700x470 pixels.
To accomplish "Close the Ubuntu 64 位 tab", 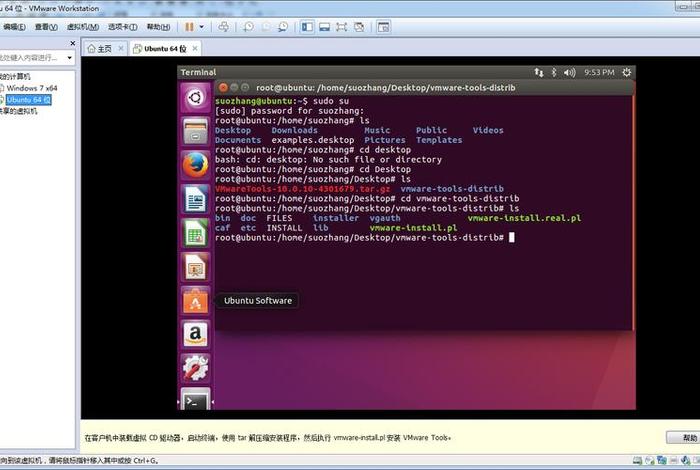I will pyautogui.click(x=195, y=48).
